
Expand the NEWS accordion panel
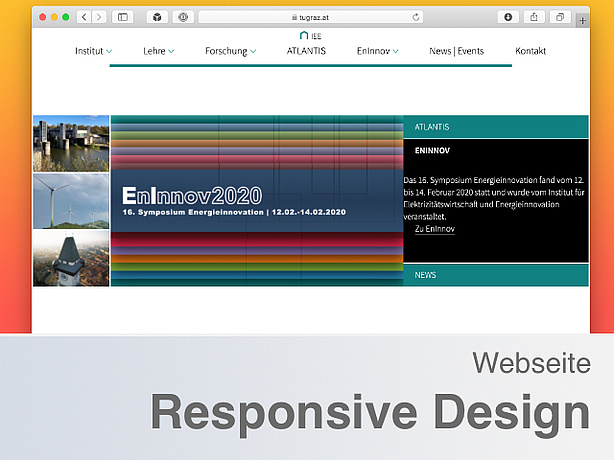click(x=496, y=275)
